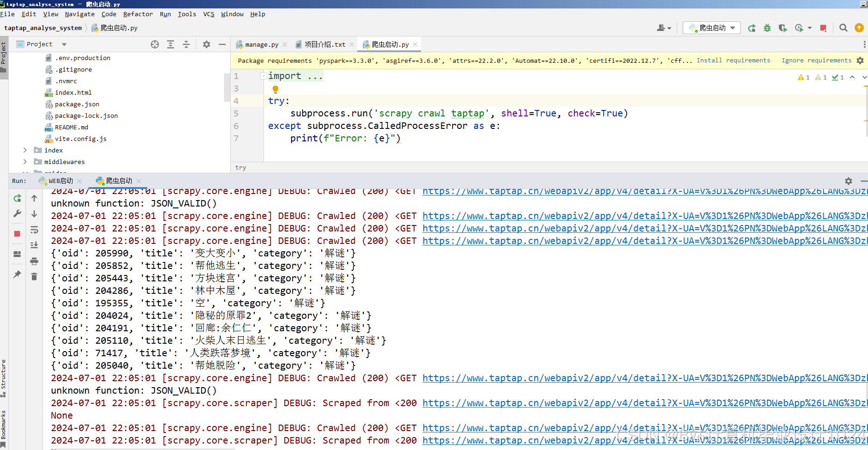Toggle scroll to end in the console
Screen dimensions: 868x450
coord(34,245)
